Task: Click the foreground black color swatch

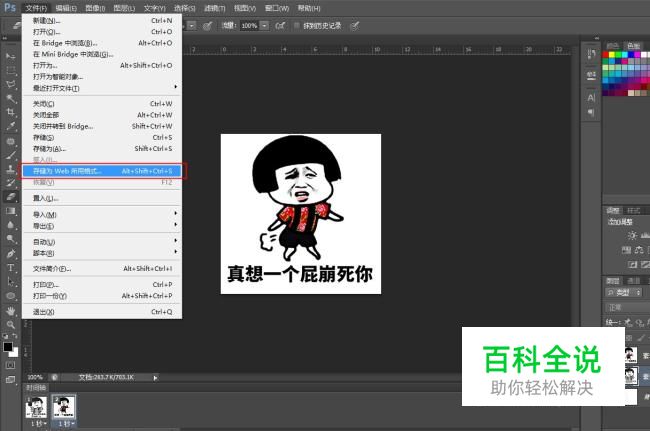Action: pos(7,347)
